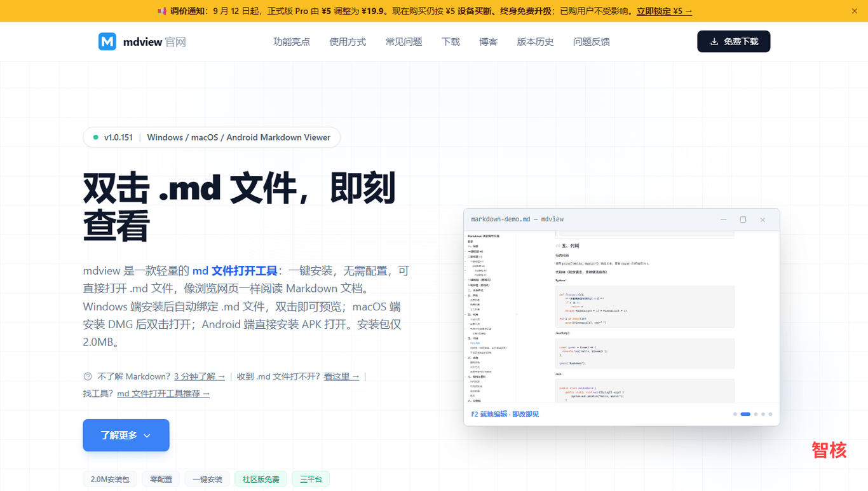
Task: Select the active second carousel dot
Action: (x=745, y=414)
